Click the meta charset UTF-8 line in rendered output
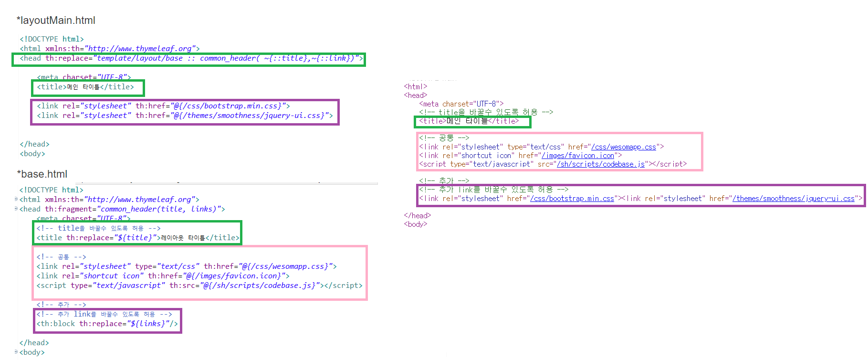 coord(461,104)
